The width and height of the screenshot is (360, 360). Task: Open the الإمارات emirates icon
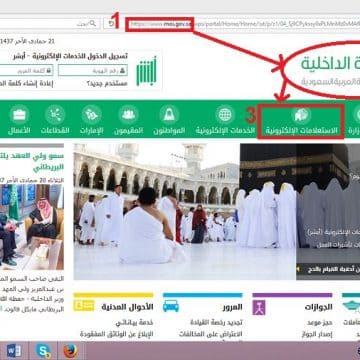point(91,115)
